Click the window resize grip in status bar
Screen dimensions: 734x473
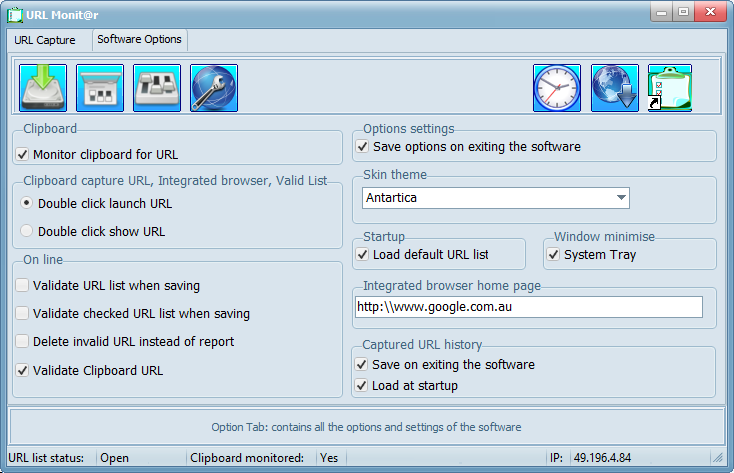(x=718, y=458)
